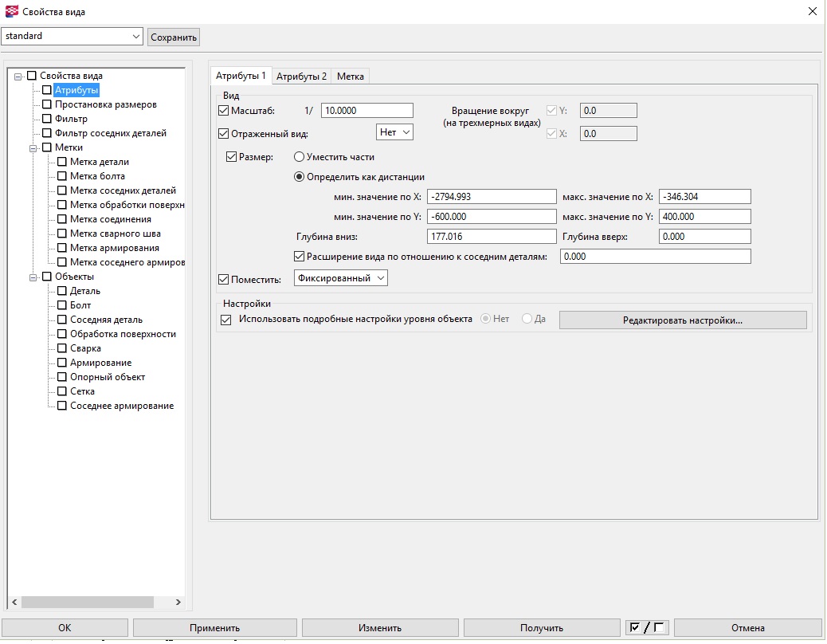Click the Tekla app icon in title bar

11,12
